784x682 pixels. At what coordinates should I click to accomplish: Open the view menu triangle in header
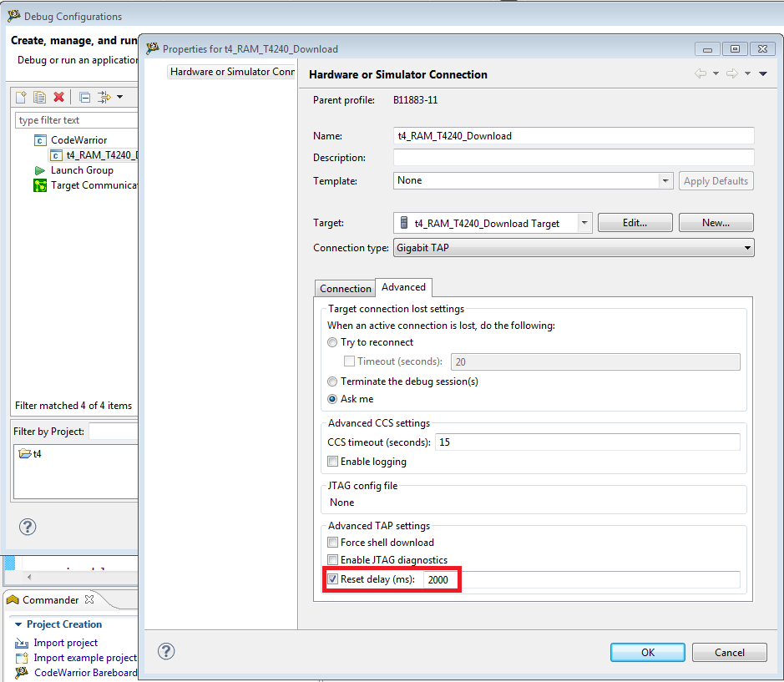[763, 73]
